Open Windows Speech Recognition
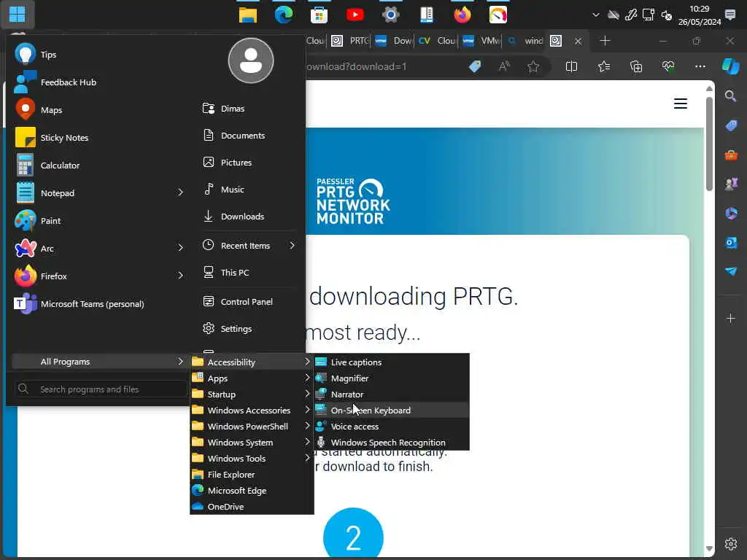 click(391, 443)
